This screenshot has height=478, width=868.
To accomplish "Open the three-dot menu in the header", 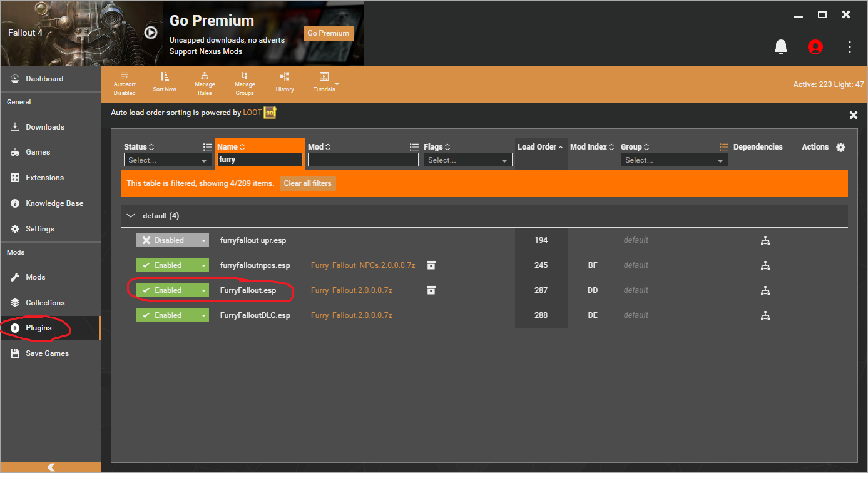I will pyautogui.click(x=850, y=47).
